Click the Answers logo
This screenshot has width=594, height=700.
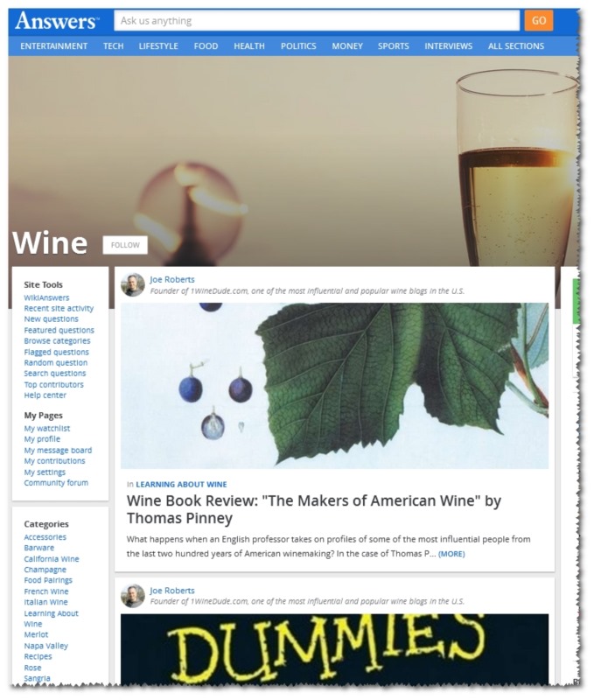coord(56,21)
